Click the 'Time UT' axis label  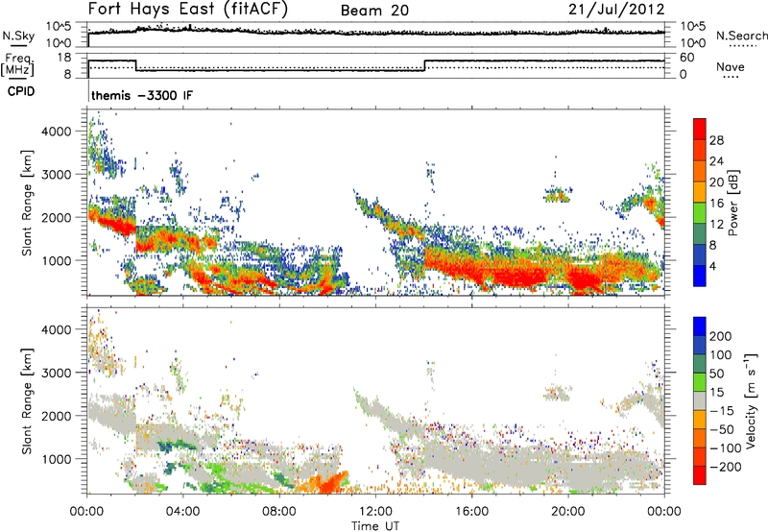point(375,526)
